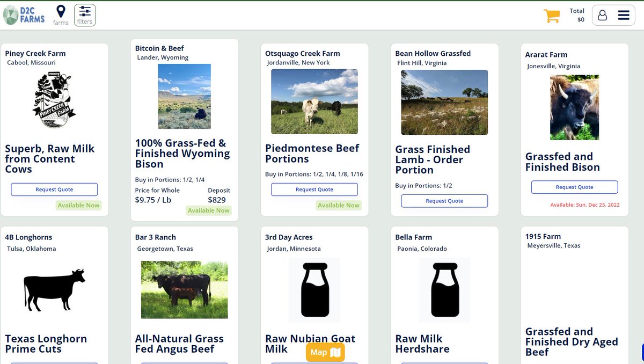Open the shopping cart
This screenshot has height=364, width=644.
552,16
